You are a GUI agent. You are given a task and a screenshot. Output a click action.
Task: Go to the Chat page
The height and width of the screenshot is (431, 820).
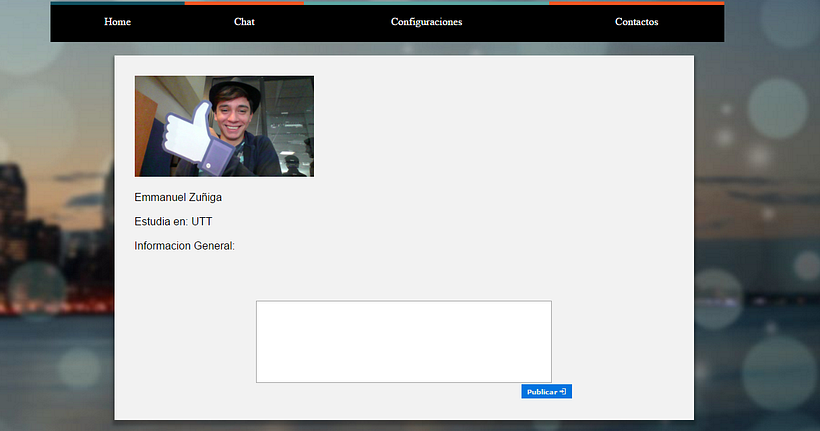coord(244,21)
